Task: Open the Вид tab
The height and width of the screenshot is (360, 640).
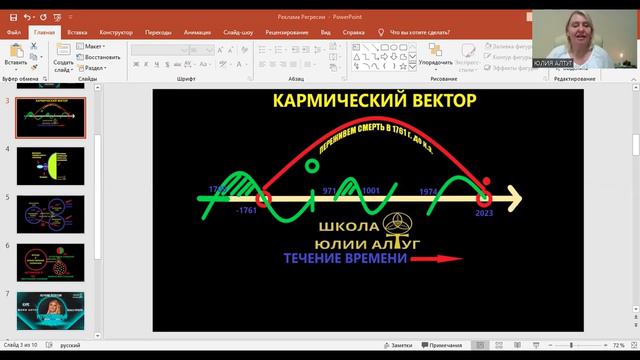Action: (x=326, y=32)
